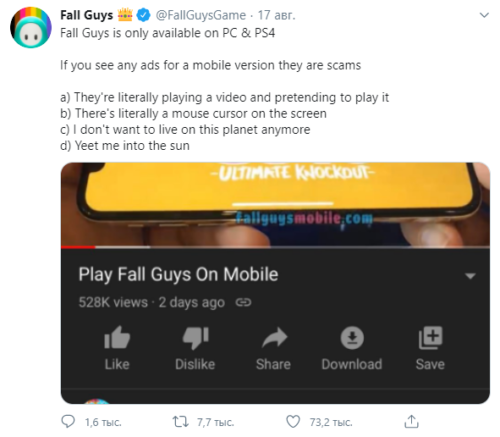Screen dimensions: 500x437
Task: Open the tweet share upload icon
Action: [x=411, y=422]
